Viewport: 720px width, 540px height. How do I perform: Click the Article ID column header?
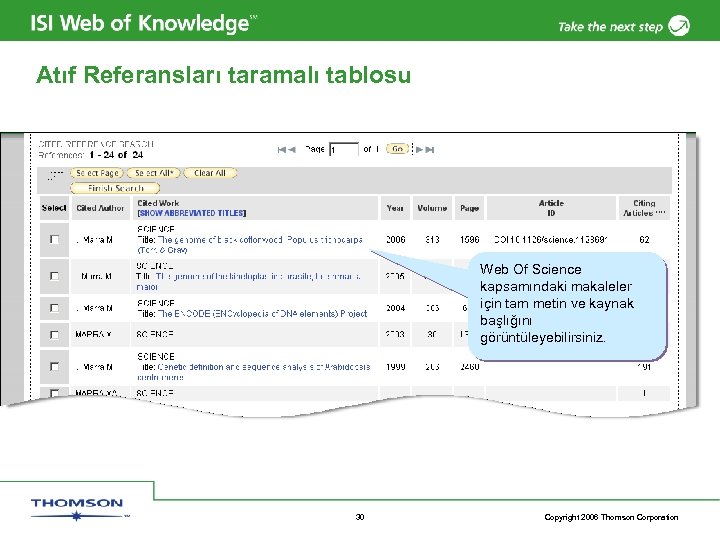551,208
